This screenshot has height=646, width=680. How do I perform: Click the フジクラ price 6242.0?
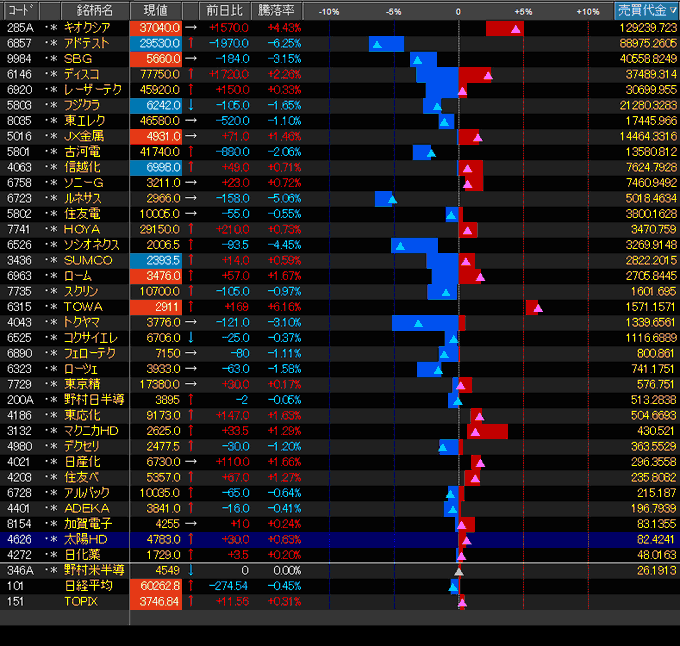156,105
